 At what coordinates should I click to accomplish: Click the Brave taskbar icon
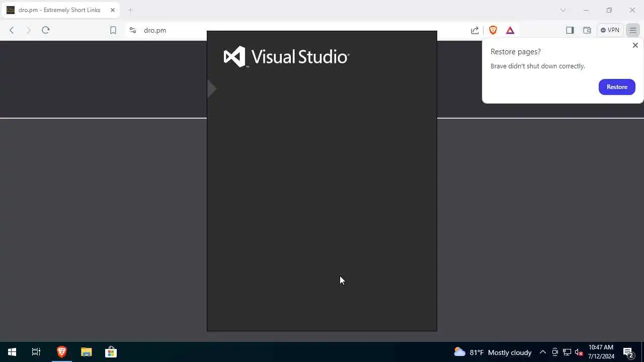pyautogui.click(x=62, y=352)
